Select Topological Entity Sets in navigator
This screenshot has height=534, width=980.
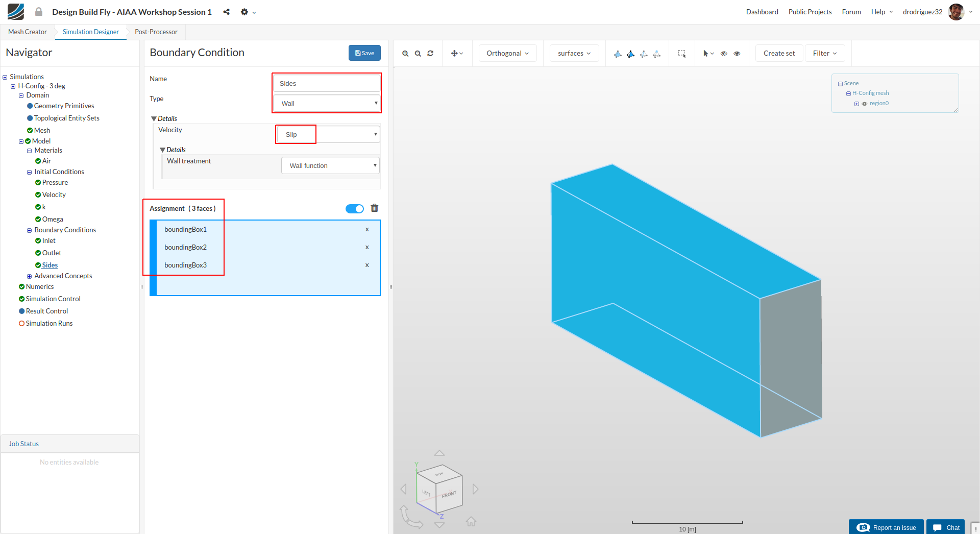[x=66, y=118]
